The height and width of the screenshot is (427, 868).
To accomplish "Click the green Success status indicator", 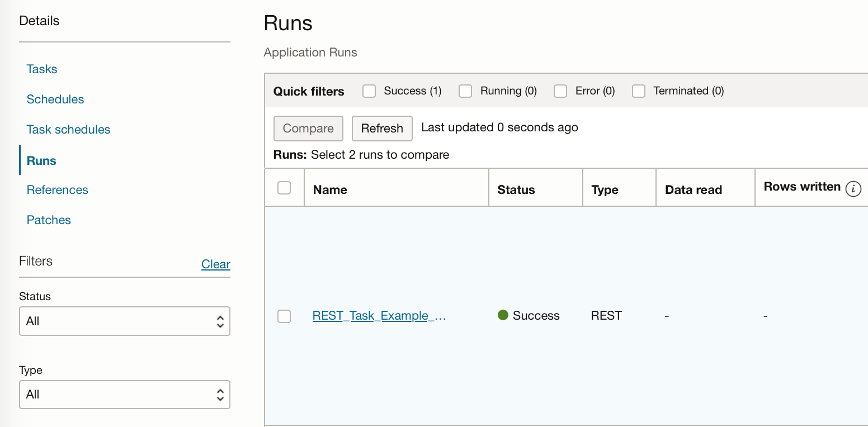I will pos(503,315).
